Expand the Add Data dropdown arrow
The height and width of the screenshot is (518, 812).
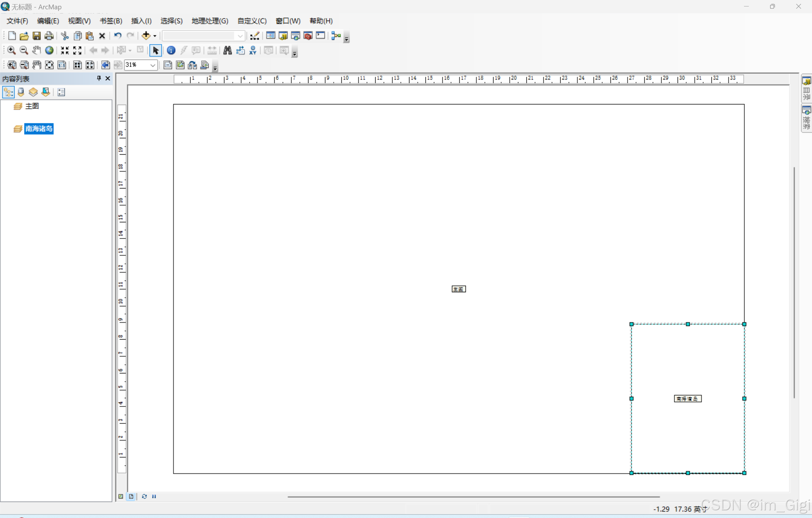(x=155, y=36)
